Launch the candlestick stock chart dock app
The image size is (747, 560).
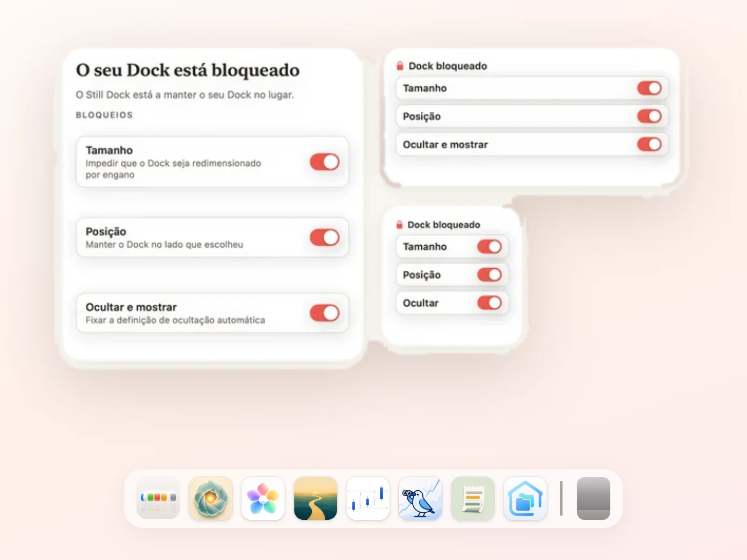pos(368,498)
